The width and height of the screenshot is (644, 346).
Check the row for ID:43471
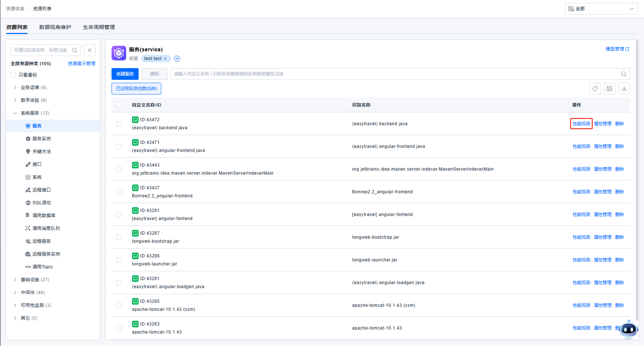point(119,146)
